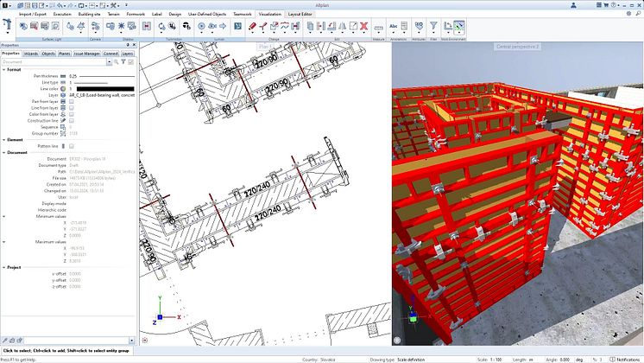Open the Issue Manager palette tab

pyautogui.click(x=86, y=54)
